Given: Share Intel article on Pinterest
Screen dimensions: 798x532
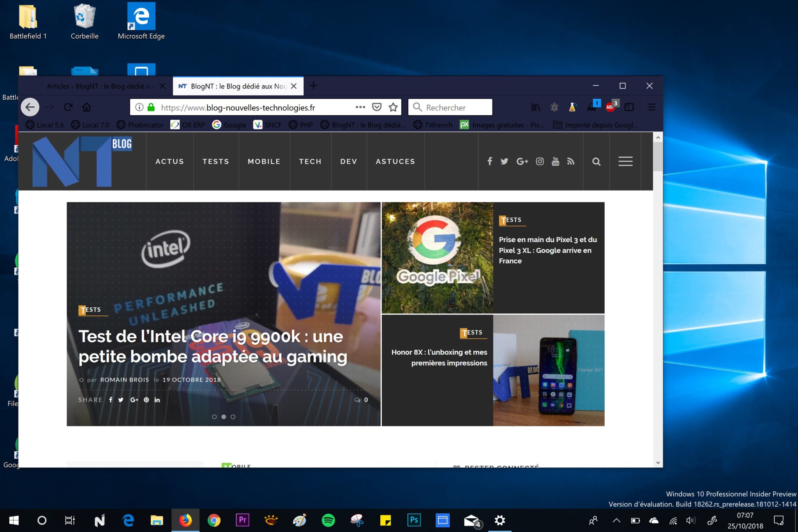Looking at the screenshot, I should click(x=146, y=400).
